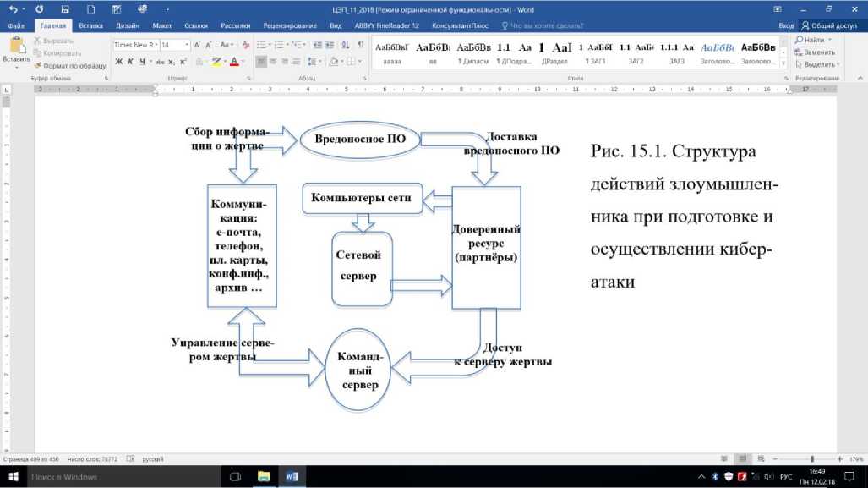This screenshot has height=488, width=868.
Task: Switch to the Ссылки tab
Action: [196, 25]
